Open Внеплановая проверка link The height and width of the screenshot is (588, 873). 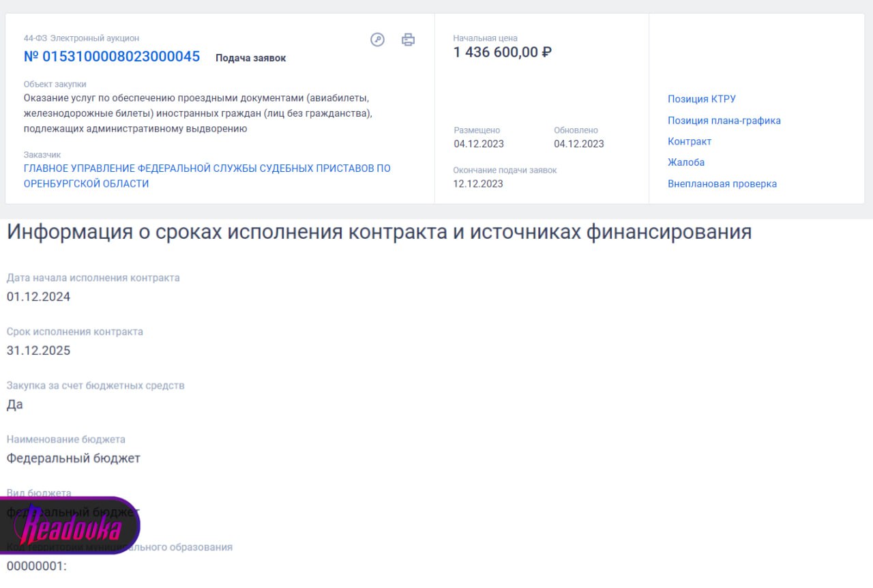pos(722,183)
